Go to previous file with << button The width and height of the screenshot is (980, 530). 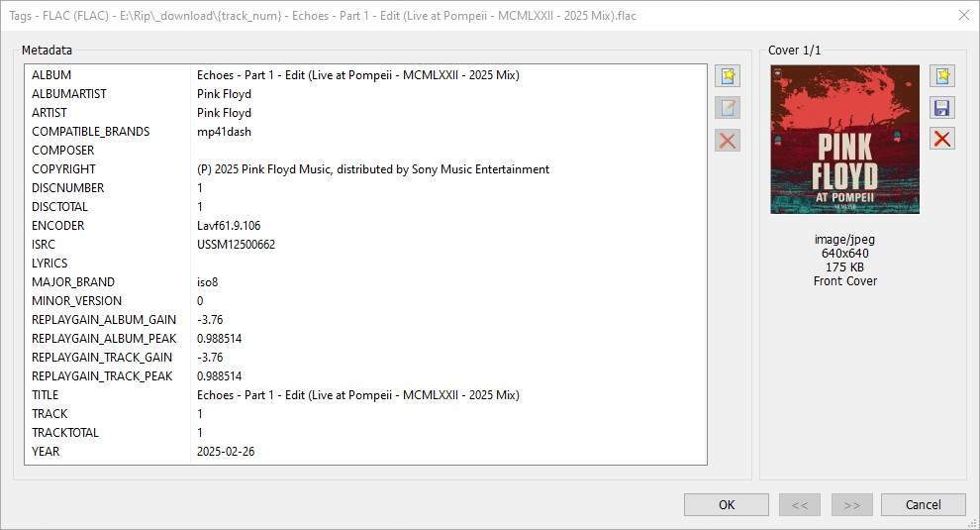click(800, 505)
